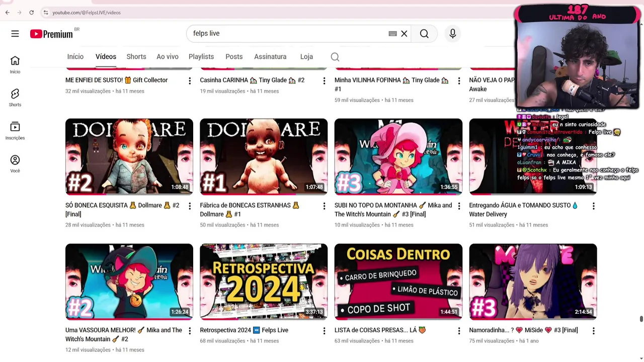Viewport: 644px width, 362px height.
Task: Open the hamburger guide menu
Action: click(15, 34)
